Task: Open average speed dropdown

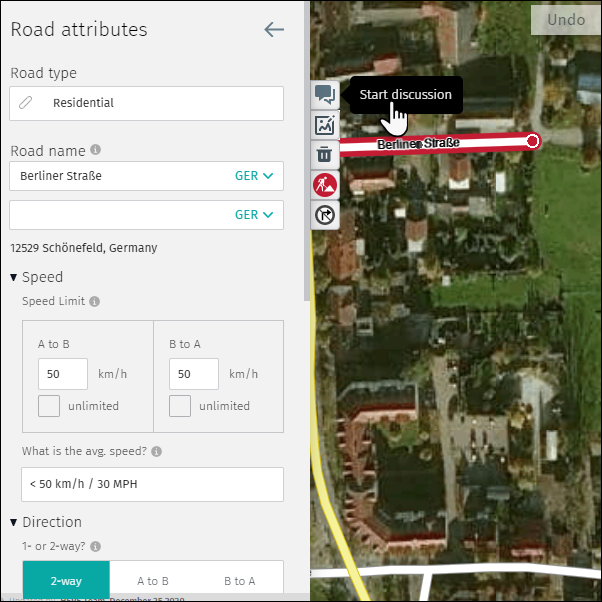Action: [152, 484]
